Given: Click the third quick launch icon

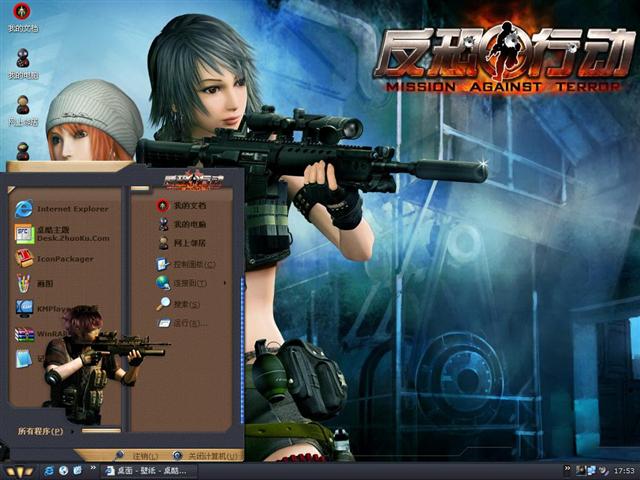Looking at the screenshot, I should (78, 471).
